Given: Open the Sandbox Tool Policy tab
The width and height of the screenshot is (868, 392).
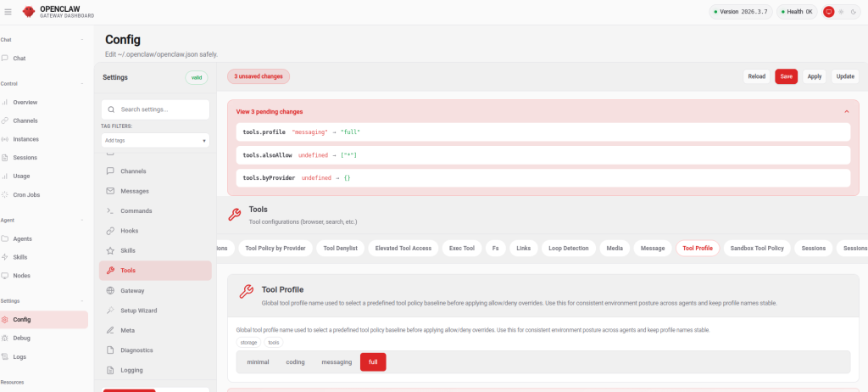Looking at the screenshot, I should tap(757, 249).
